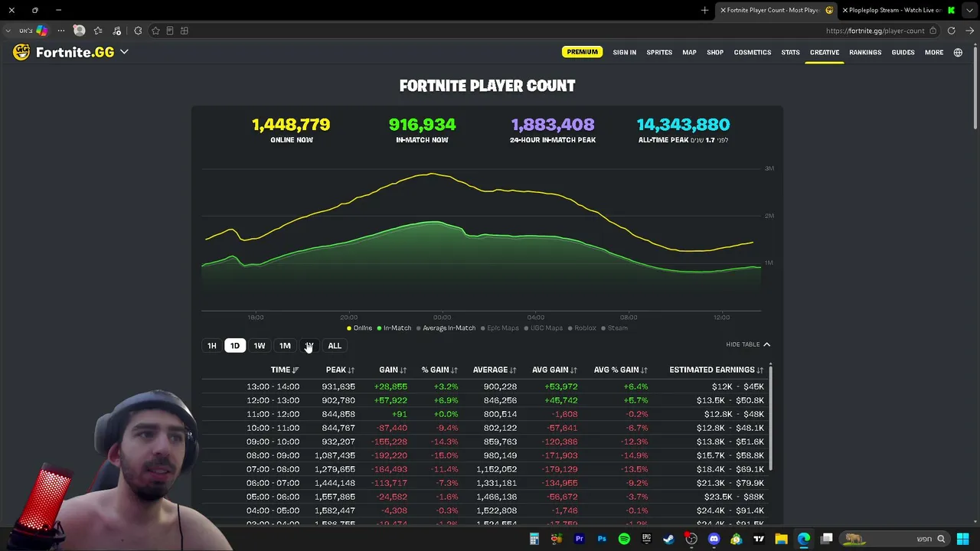Image resolution: width=980 pixels, height=551 pixels.
Task: Open the browser profile avatar icon
Action: 79,31
